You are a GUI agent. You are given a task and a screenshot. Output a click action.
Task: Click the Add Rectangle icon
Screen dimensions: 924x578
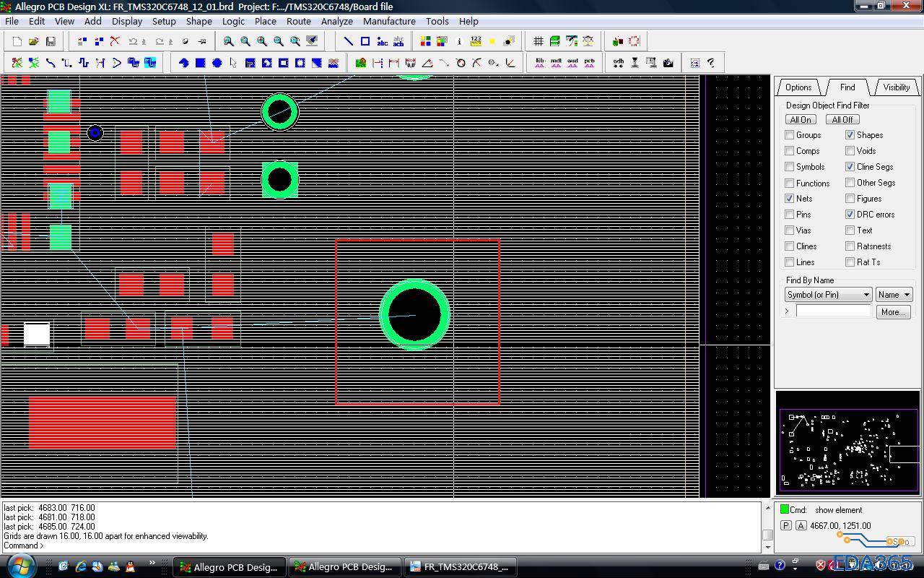point(365,41)
